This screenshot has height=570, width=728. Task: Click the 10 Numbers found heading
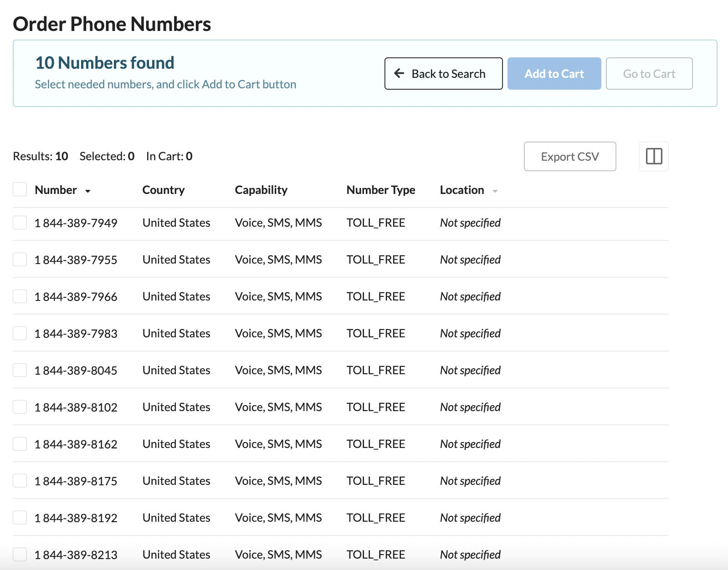(x=105, y=63)
